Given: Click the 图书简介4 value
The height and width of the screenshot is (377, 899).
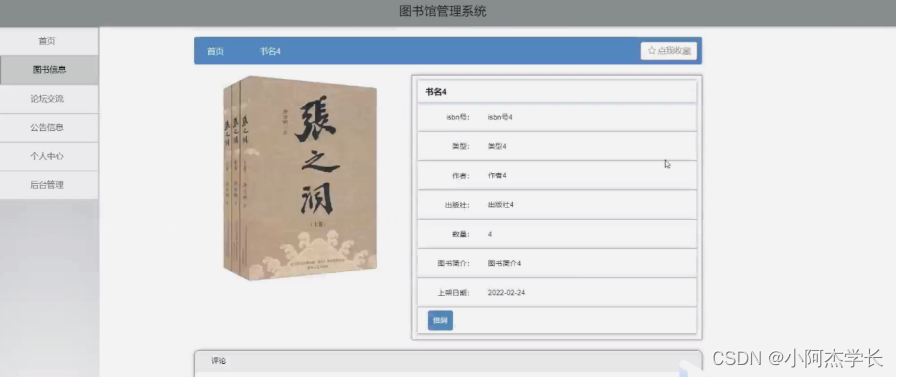Looking at the screenshot, I should tap(504, 264).
